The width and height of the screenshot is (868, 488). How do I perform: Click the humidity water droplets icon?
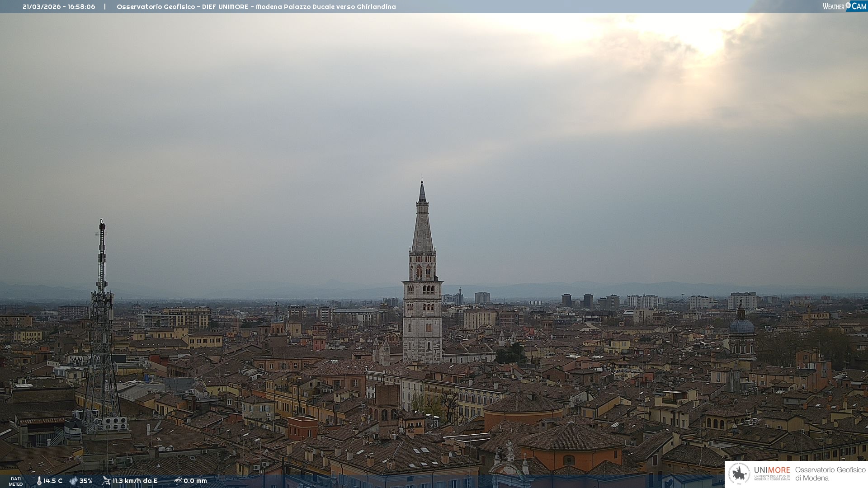(x=73, y=481)
